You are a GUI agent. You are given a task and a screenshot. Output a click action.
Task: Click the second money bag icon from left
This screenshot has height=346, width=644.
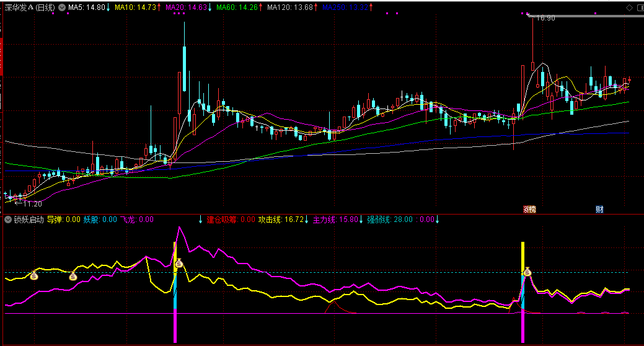73,276
